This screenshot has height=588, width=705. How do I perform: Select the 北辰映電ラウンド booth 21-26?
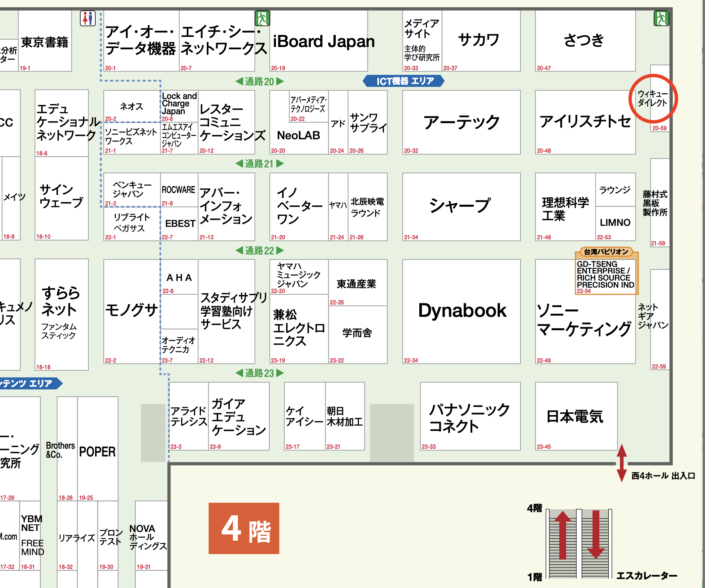(x=368, y=207)
